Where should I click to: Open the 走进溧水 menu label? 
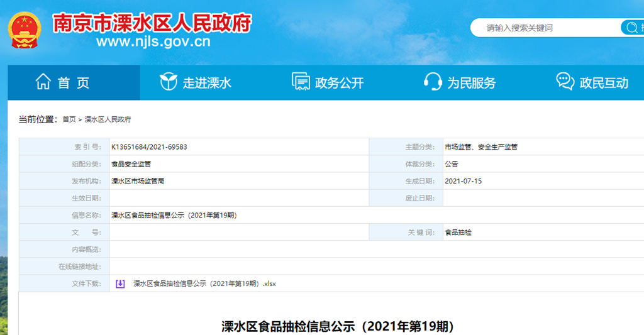[x=207, y=83]
